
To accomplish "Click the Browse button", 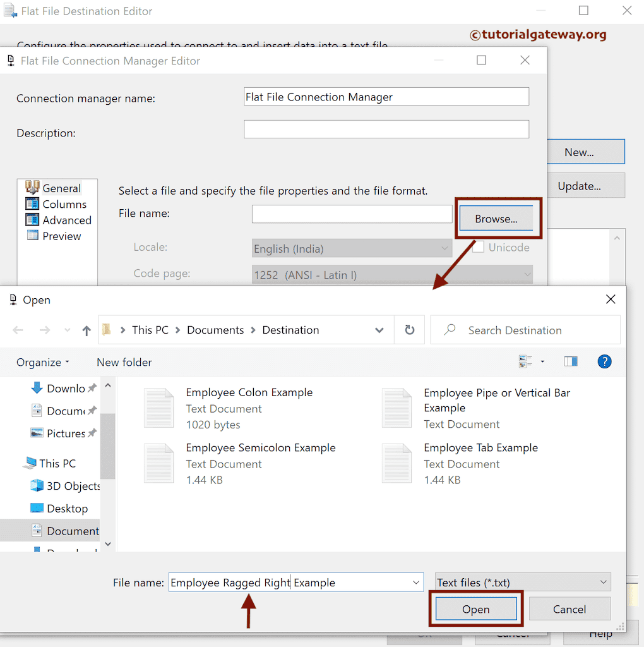I will click(498, 218).
